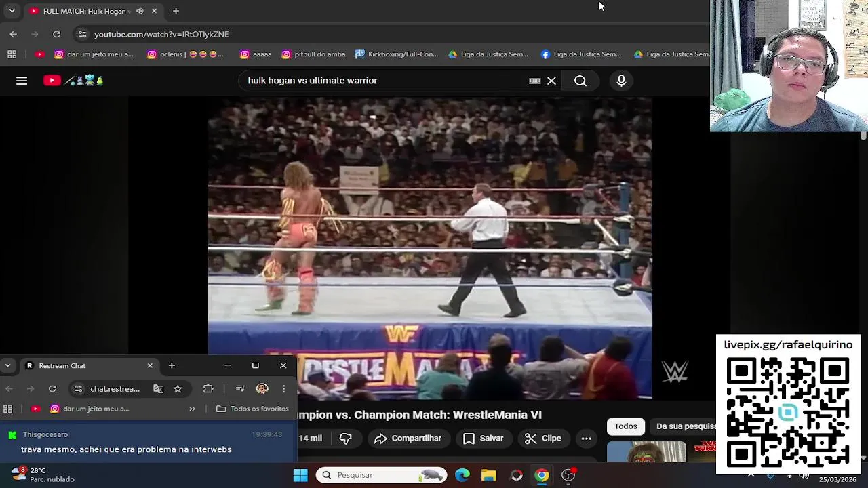The image size is (868, 488).
Task: Save the video with Salvar button
Action: 483,439
